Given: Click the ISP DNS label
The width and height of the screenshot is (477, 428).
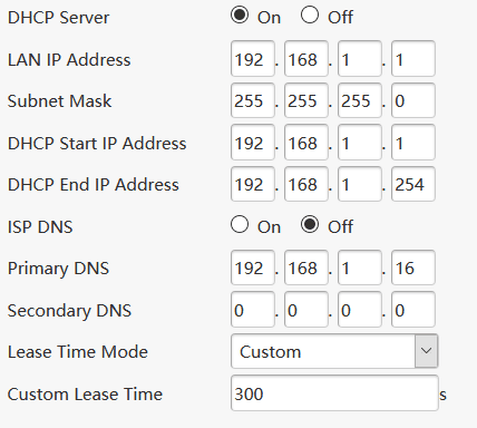Looking at the screenshot, I should click(40, 227).
